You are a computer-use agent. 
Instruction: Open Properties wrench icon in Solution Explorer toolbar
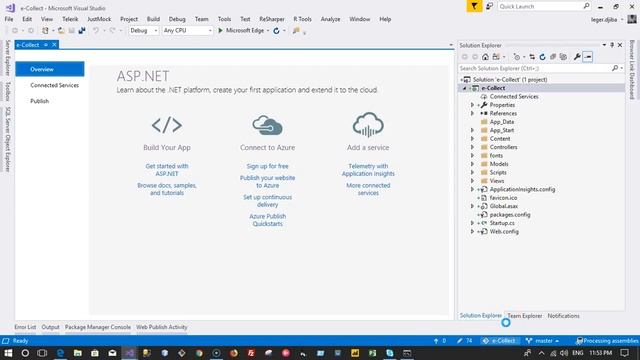point(577,57)
